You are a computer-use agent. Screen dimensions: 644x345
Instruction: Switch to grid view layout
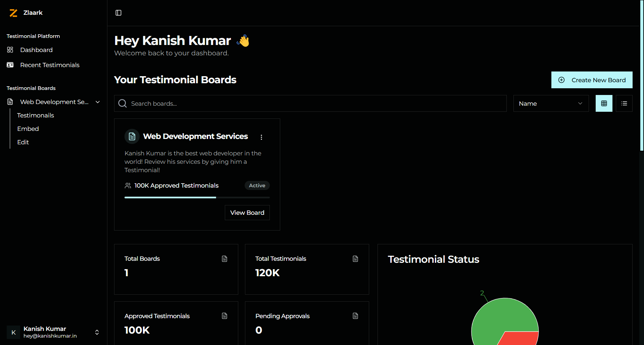point(604,103)
